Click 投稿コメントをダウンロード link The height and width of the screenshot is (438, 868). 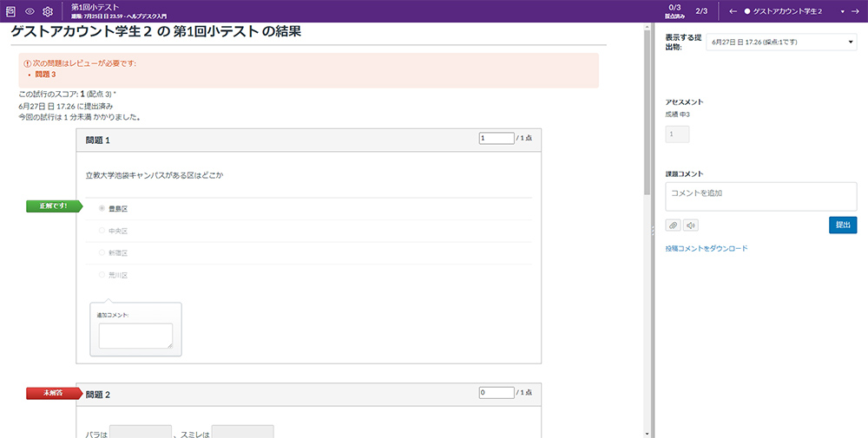pos(706,249)
